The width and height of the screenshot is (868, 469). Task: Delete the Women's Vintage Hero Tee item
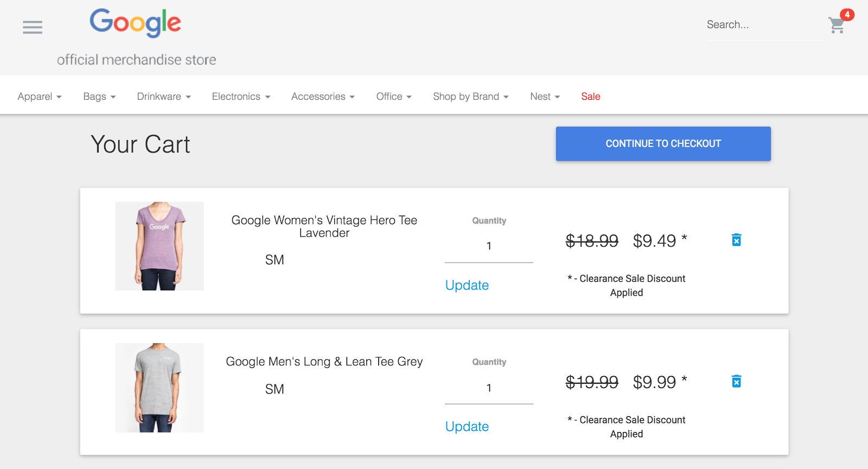pos(736,240)
